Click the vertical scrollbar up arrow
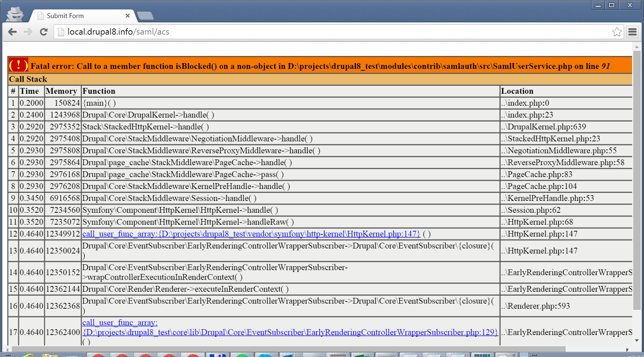Viewport: 644px width, 357px height. tap(637, 47)
